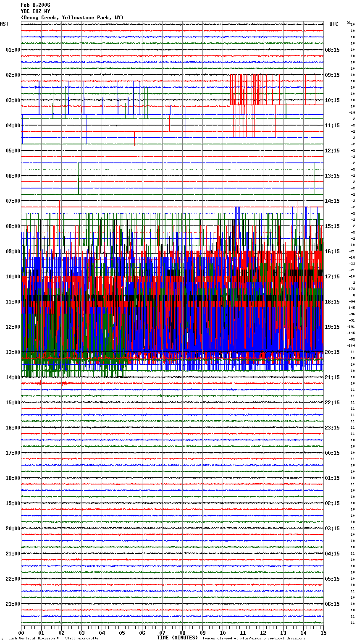Select the 16:00 MST time label
Viewport: 357px width, 644px height.
tap(13, 428)
